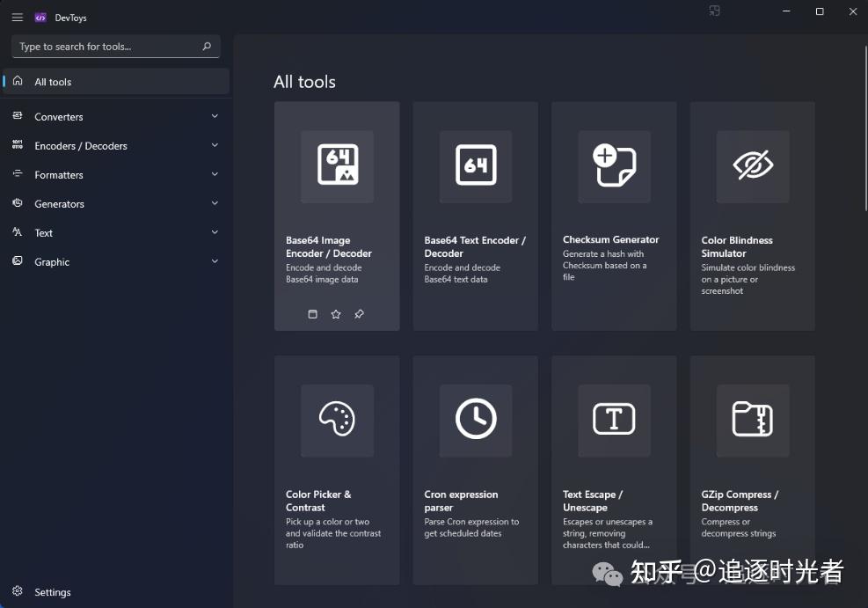Pin Base64 Image Encoder to top
The image size is (868, 608).
[x=360, y=314]
